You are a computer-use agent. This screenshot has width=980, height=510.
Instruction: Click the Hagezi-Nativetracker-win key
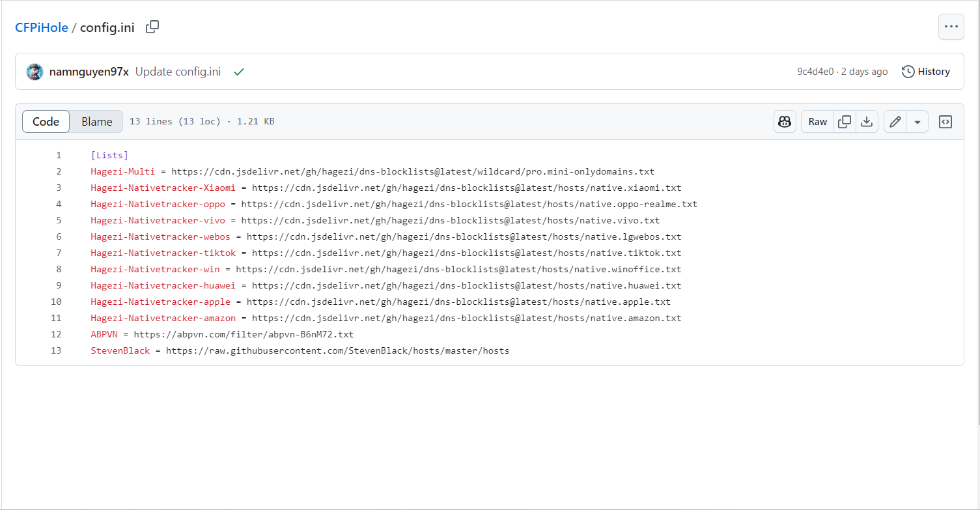coord(155,269)
